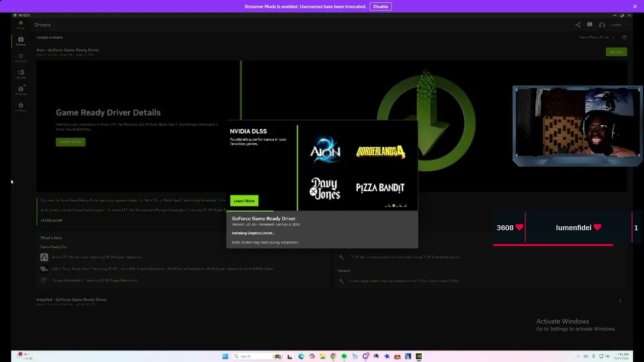This screenshot has height=362, width=644.
Task: Click the green INSTALL button
Action: (x=616, y=52)
